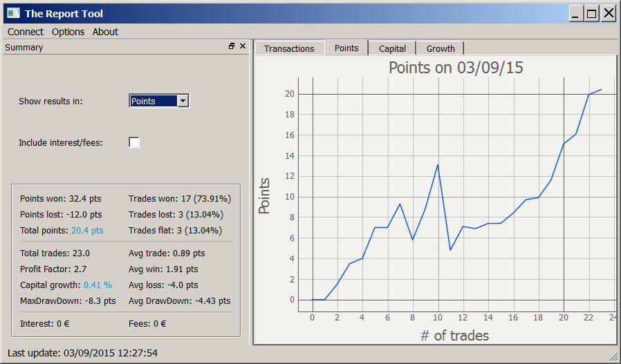621x364 pixels.
Task: Click the # of trades axis label
Action: [454, 336]
